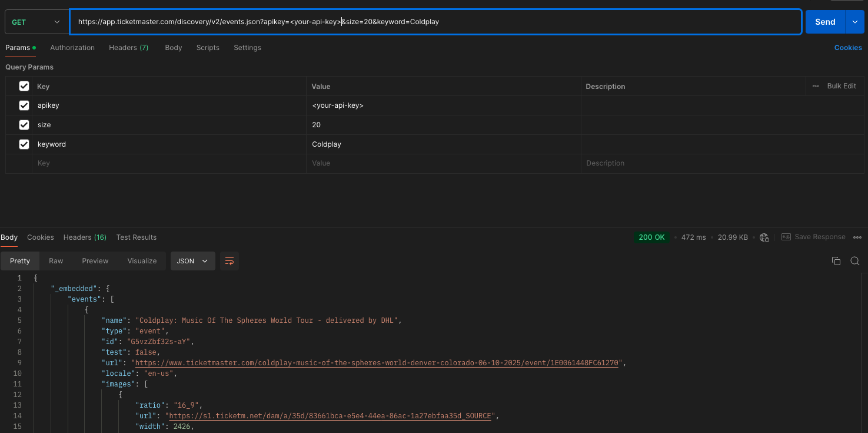Open search in response icon
The image size is (868, 433).
(x=855, y=261)
